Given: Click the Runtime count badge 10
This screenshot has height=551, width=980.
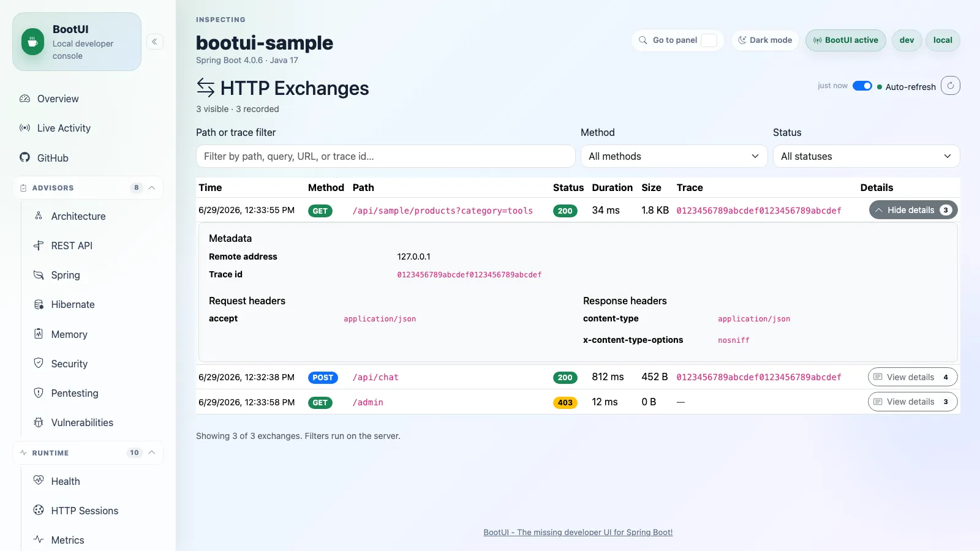Looking at the screenshot, I should (134, 453).
